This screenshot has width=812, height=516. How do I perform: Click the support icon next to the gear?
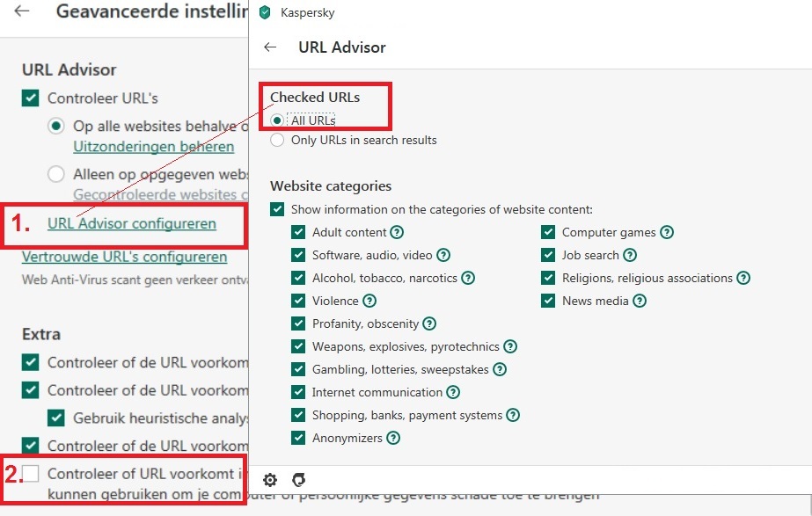tap(299, 480)
